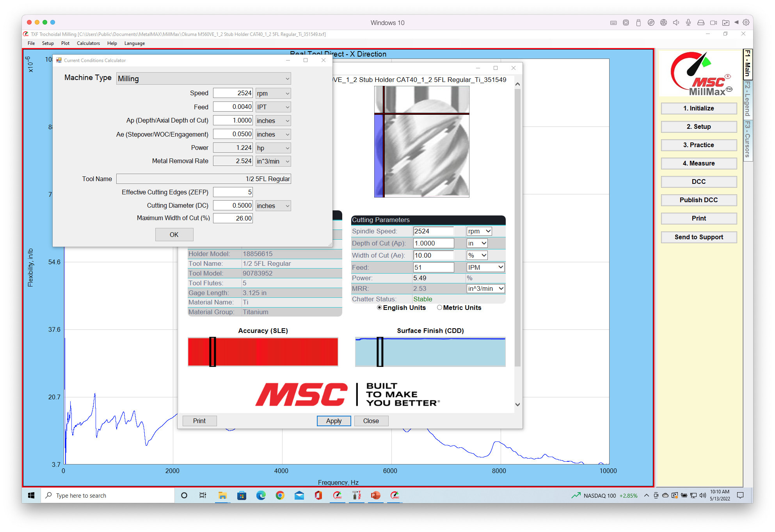Open the Feed IPM dropdown in Cutting Parameters
The width and height of the screenshot is (775, 532).
pyautogui.click(x=485, y=267)
